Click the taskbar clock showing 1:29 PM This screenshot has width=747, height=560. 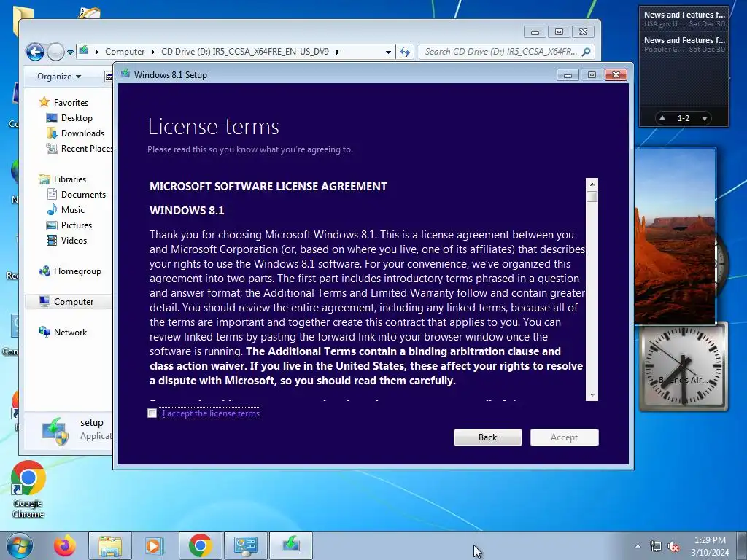(711, 545)
